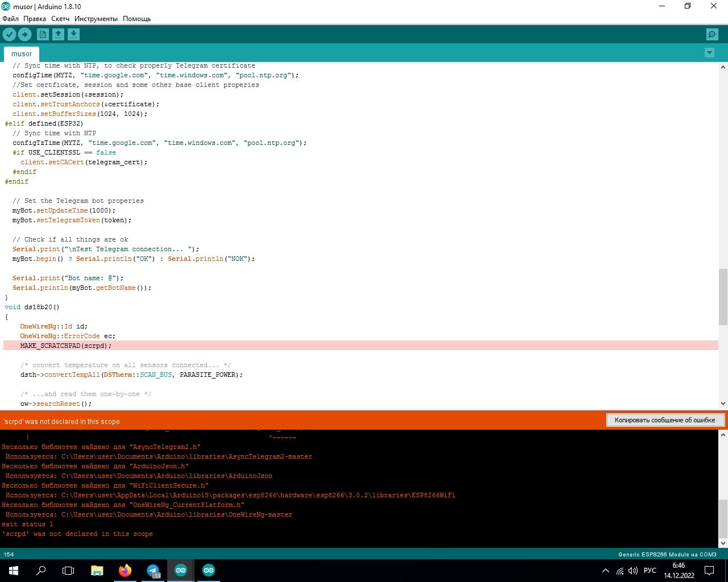Click the line number 154 in status bar
This screenshot has width=728, height=582.
tap(9, 554)
